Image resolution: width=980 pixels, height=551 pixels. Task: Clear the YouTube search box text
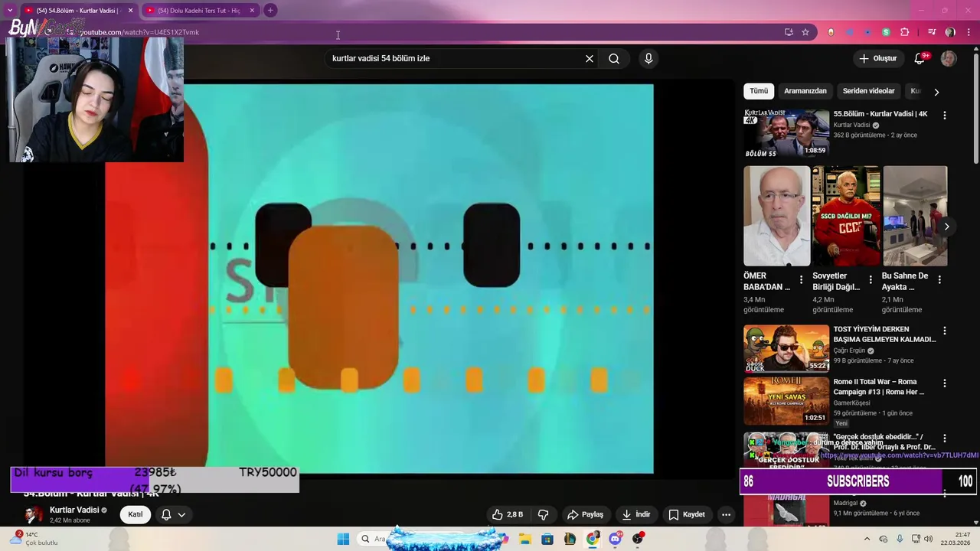click(590, 58)
